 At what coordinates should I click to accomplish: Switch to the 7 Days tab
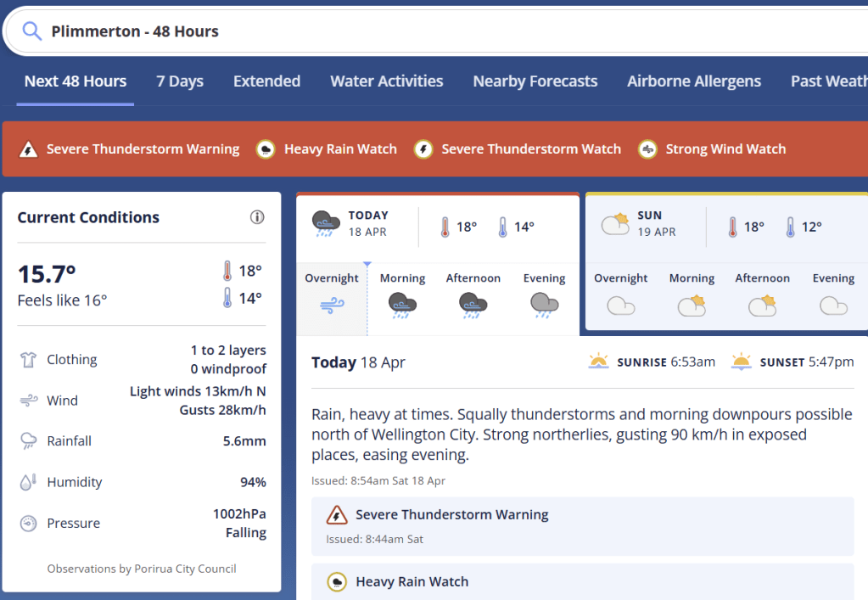pyautogui.click(x=180, y=81)
